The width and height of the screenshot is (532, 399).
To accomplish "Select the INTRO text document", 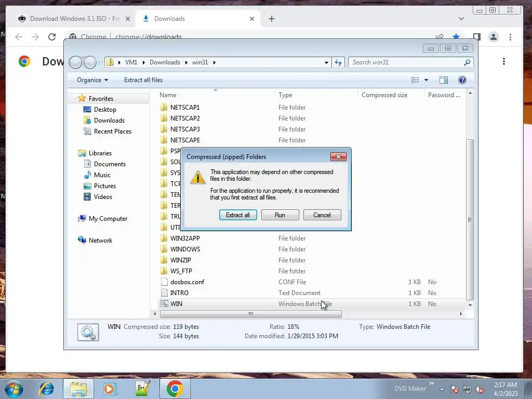I will click(179, 292).
